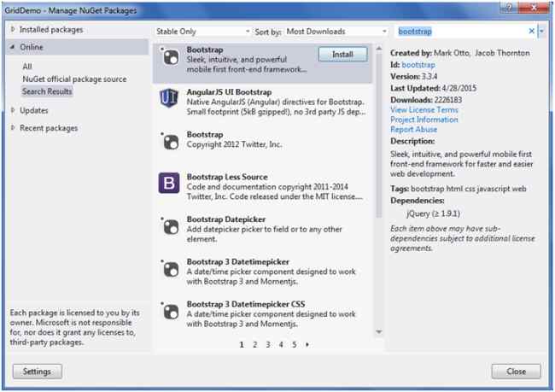Select the Bootstrap 3 Datetimepicker package title
555x392 pixels.
[238, 261]
